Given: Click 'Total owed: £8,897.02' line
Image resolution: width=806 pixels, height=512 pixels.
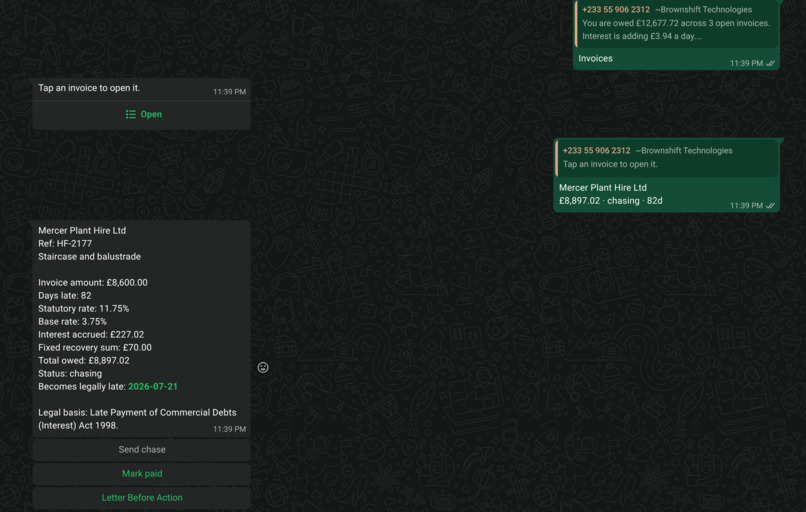Looking at the screenshot, I should 84,360.
